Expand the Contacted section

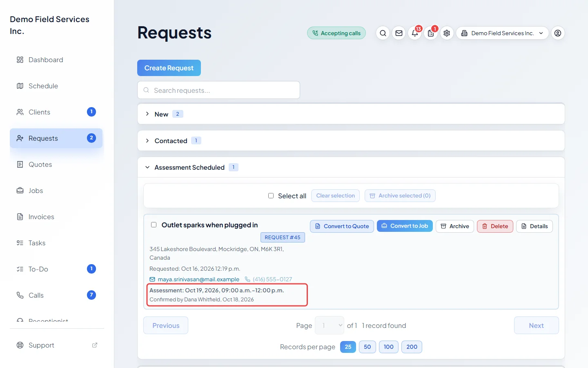pyautogui.click(x=351, y=141)
